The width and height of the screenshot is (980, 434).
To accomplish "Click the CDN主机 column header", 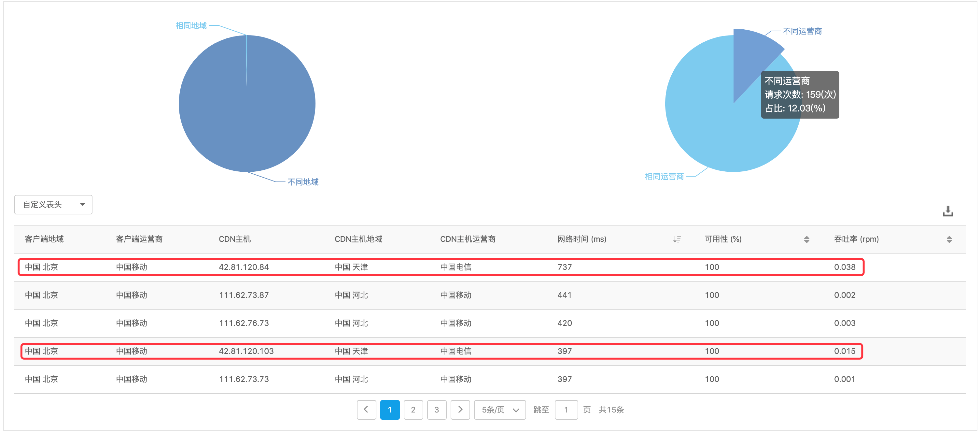I will coord(235,239).
